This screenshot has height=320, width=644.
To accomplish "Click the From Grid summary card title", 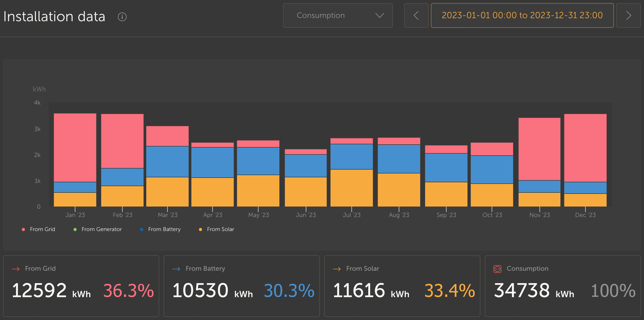I will tap(40, 269).
